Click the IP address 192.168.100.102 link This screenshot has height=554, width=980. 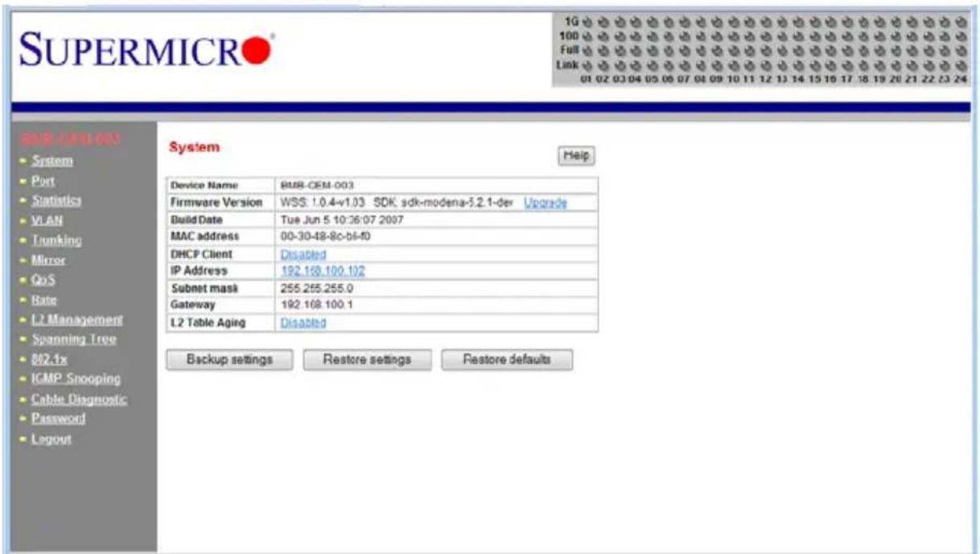coord(323,271)
